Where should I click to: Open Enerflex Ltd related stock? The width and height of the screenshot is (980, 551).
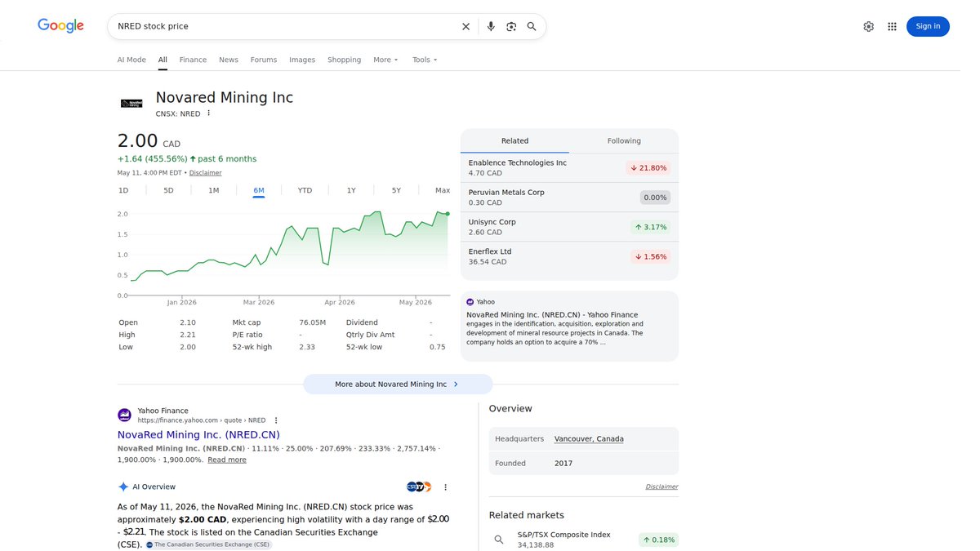point(569,256)
